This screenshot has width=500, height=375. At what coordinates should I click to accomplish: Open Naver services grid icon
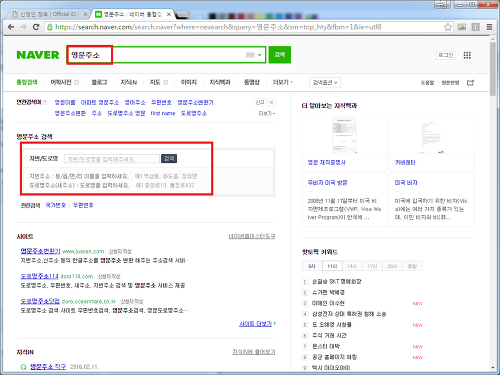pos(467,55)
